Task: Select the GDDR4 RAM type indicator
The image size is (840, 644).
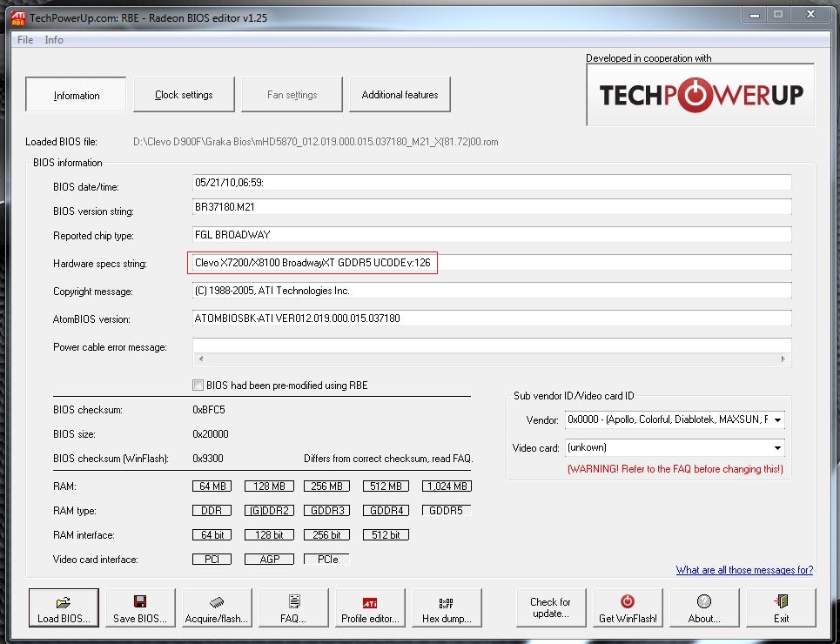Action: [386, 511]
